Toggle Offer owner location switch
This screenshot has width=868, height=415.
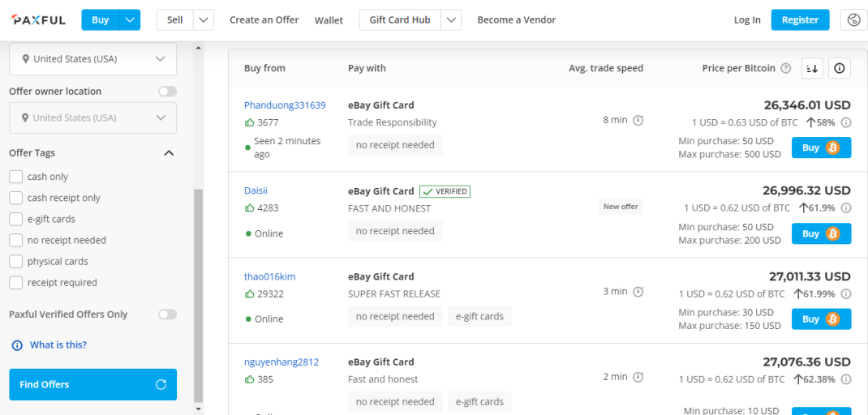[x=167, y=92]
